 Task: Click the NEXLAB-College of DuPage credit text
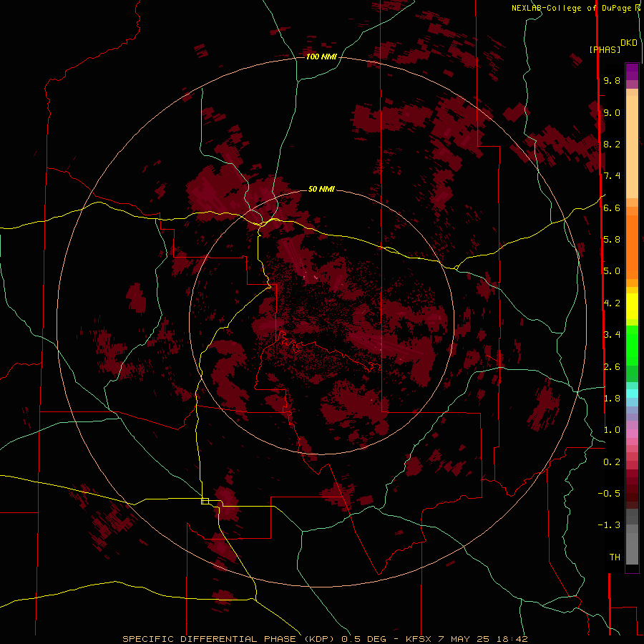tap(572, 8)
